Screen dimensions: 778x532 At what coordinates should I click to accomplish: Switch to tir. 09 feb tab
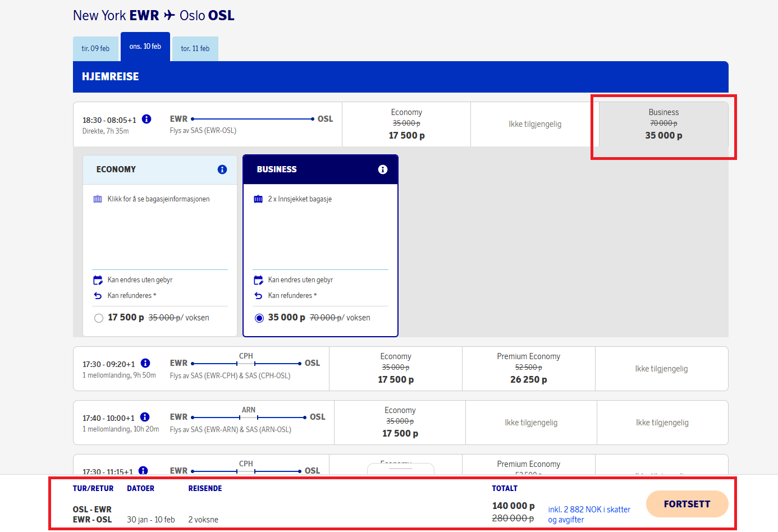coord(96,49)
